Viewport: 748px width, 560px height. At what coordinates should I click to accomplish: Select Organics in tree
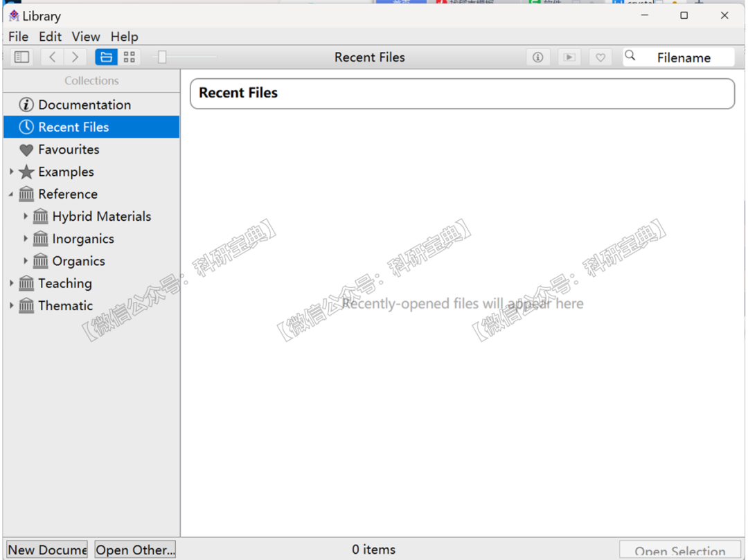tap(91, 262)
